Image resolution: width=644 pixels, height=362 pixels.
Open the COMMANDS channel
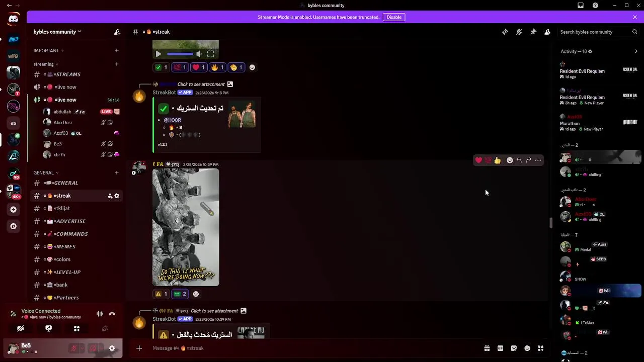click(x=75, y=234)
